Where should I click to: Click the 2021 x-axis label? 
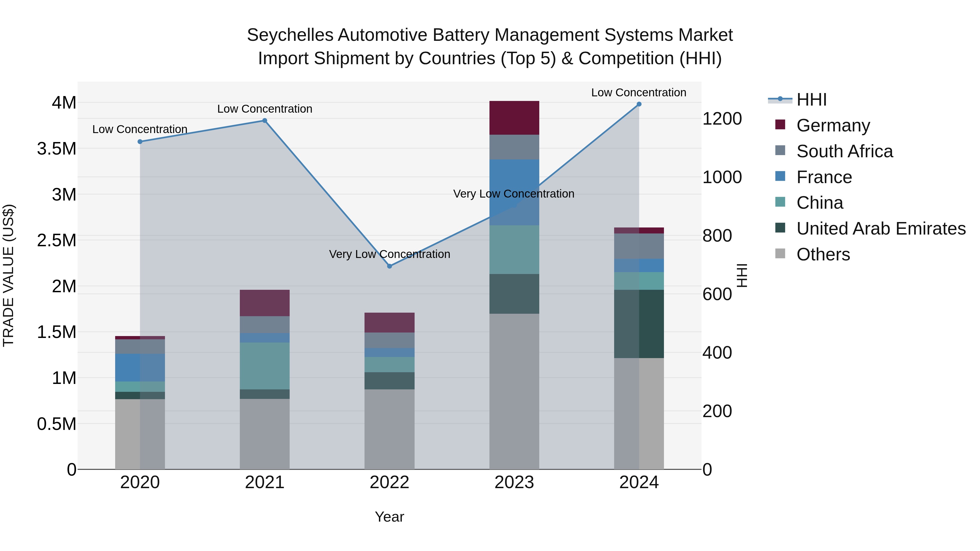pos(265,482)
